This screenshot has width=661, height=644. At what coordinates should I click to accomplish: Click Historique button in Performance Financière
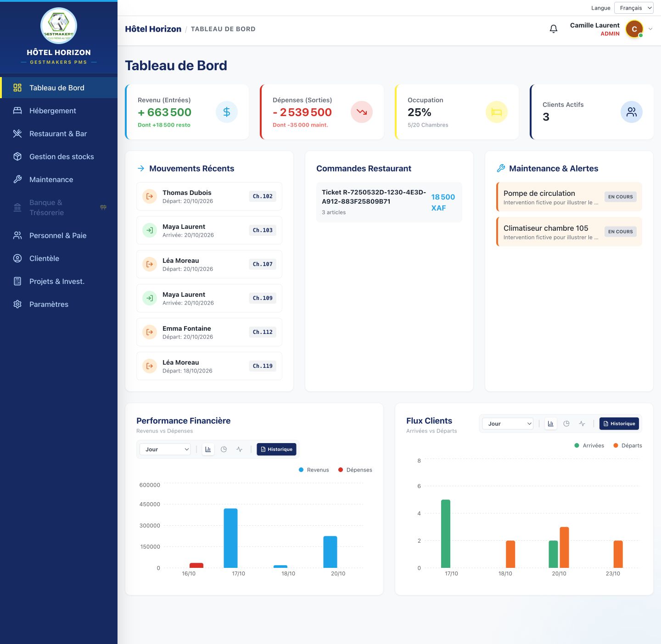(276, 450)
